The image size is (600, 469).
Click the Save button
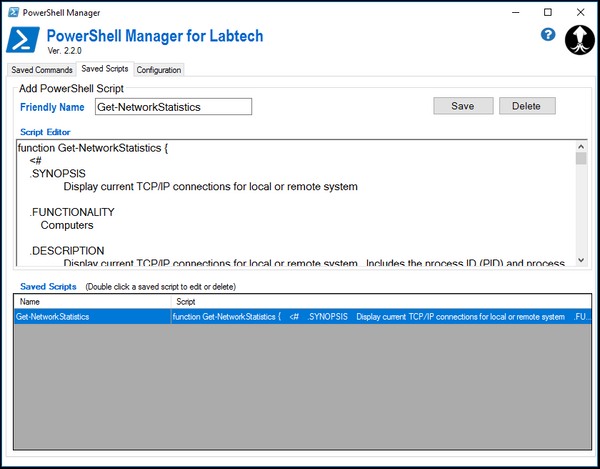(x=463, y=106)
